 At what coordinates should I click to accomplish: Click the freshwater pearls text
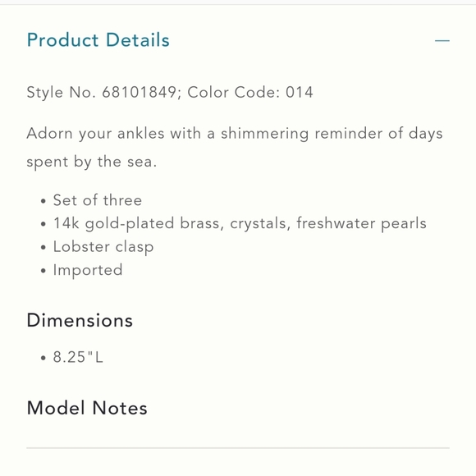point(362,223)
